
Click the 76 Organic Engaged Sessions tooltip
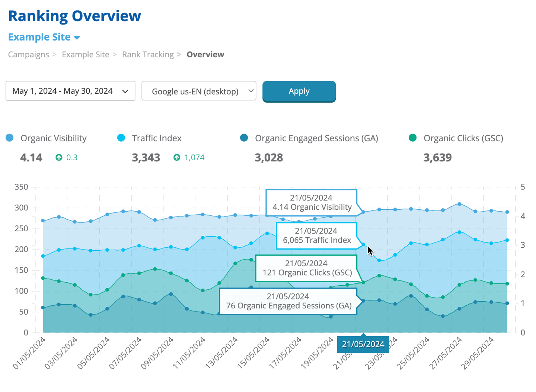point(288,301)
